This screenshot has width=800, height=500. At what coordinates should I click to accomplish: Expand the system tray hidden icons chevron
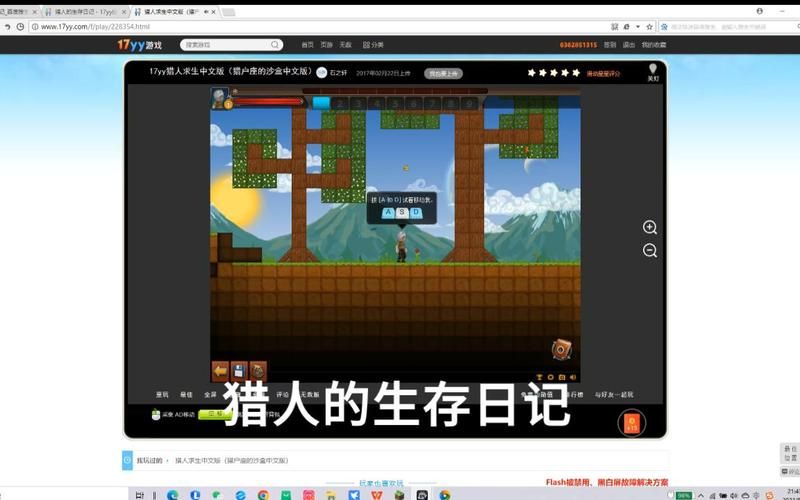[701, 495]
